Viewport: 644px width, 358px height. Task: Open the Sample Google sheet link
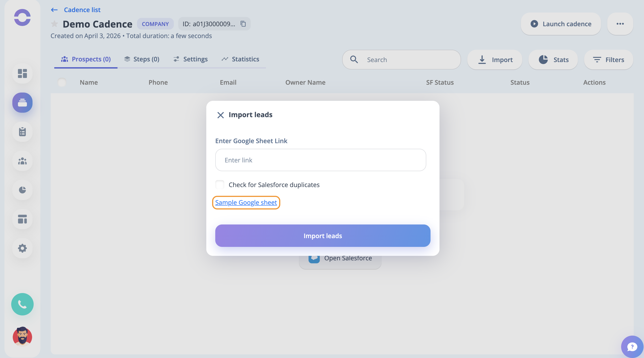[x=246, y=202]
